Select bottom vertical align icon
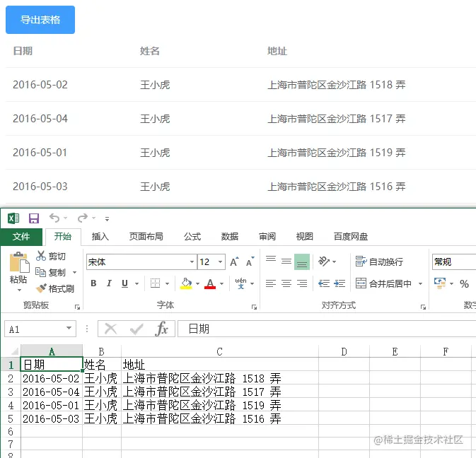Image resolution: width=476 pixels, height=458 pixels. tap(302, 262)
